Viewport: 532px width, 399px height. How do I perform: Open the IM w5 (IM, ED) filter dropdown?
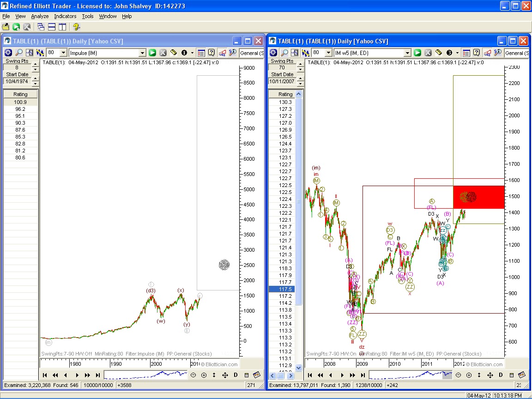tap(407, 53)
